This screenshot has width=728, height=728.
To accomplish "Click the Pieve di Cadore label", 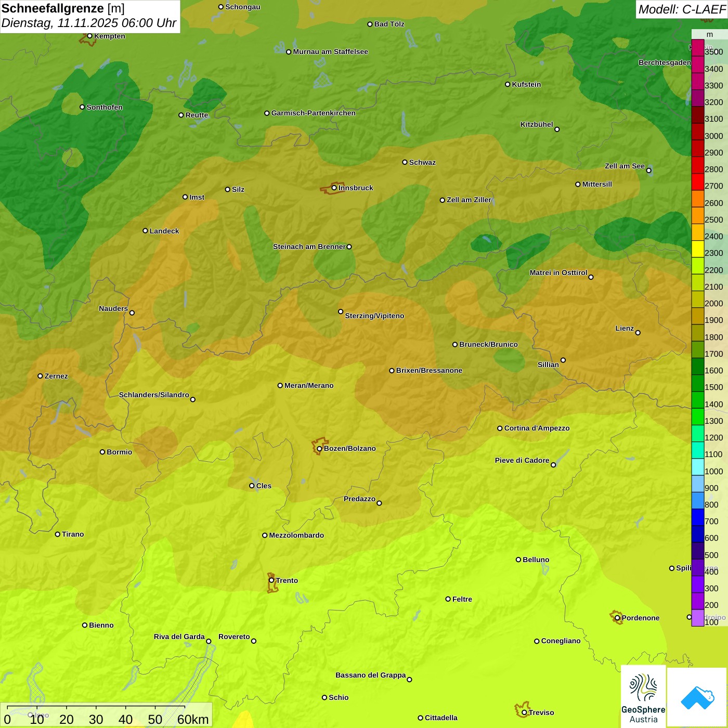I will (x=522, y=460).
